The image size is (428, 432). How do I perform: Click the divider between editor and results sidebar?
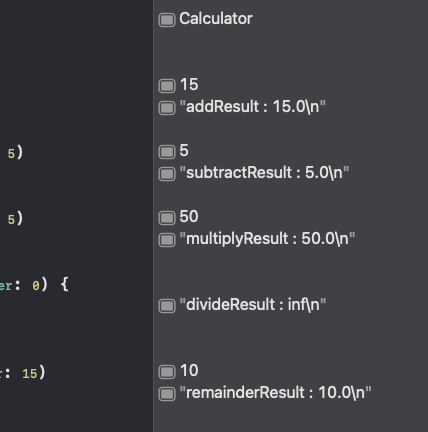(x=153, y=216)
